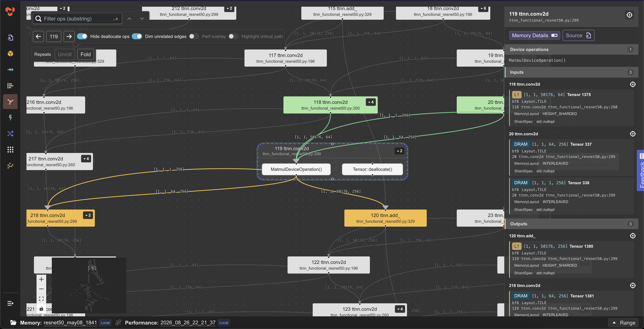644x329 pixels.
Task: Click the Filter ops search field
Action: (77, 19)
